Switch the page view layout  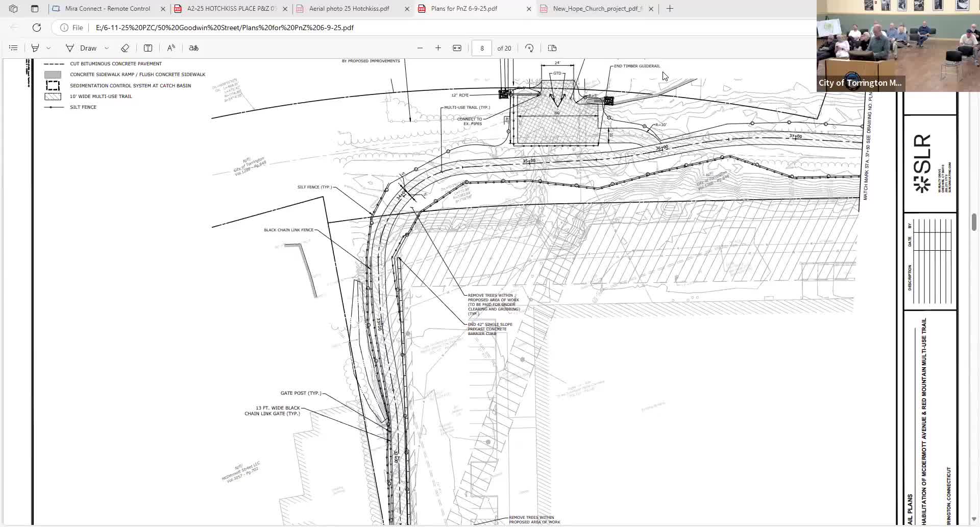point(552,48)
